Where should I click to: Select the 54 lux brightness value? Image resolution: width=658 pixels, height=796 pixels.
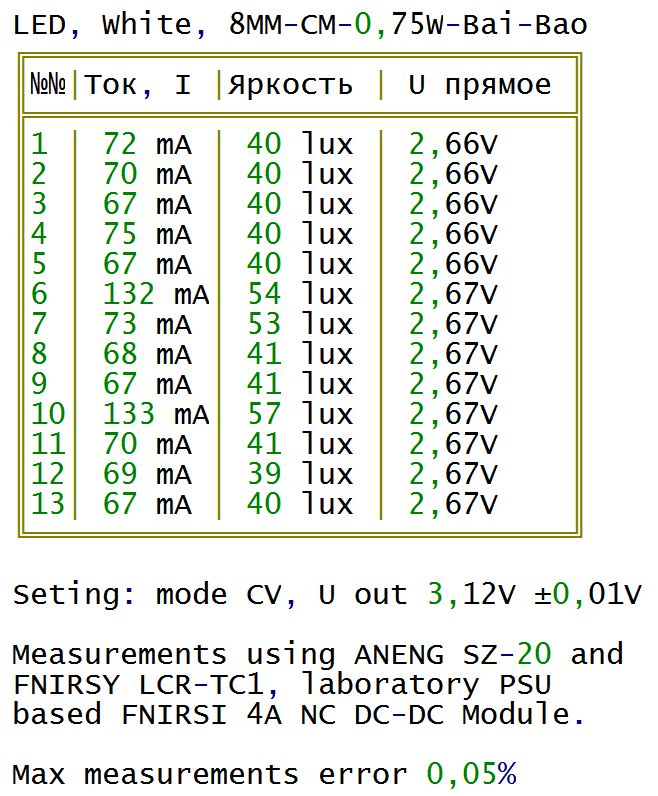(300, 295)
